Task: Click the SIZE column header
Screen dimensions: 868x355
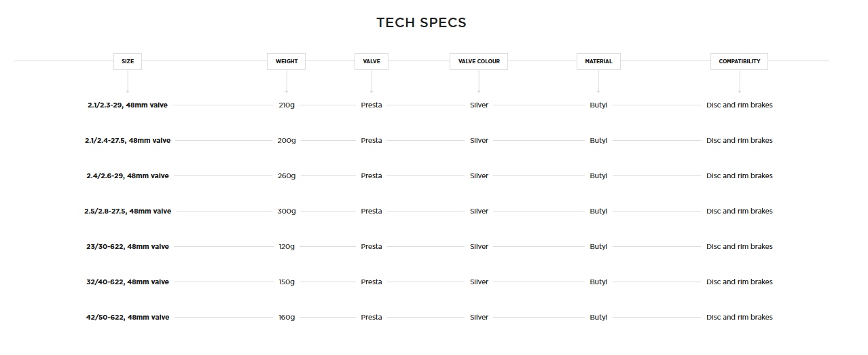Action: (x=128, y=61)
